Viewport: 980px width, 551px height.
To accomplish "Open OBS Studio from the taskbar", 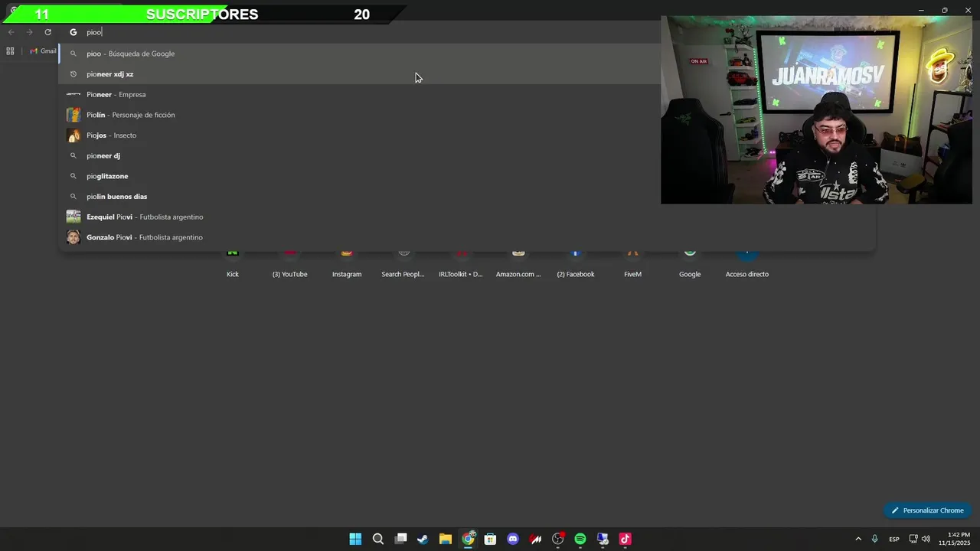I will pyautogui.click(x=558, y=539).
